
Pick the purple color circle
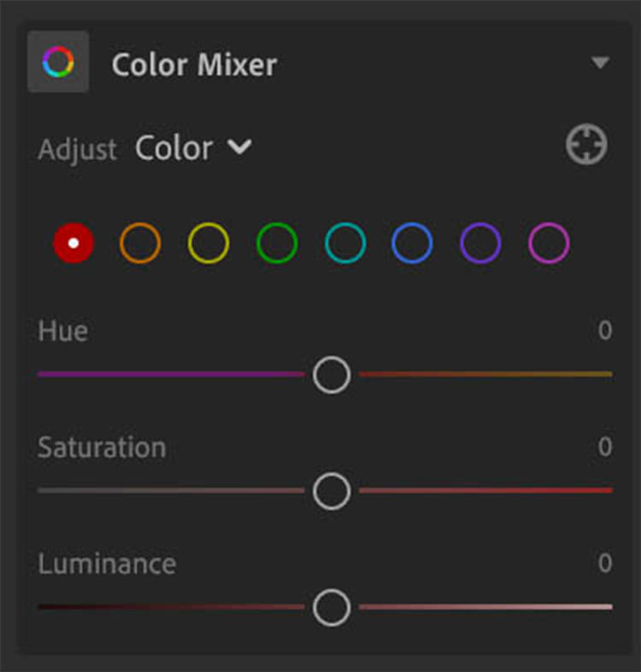coord(480,243)
